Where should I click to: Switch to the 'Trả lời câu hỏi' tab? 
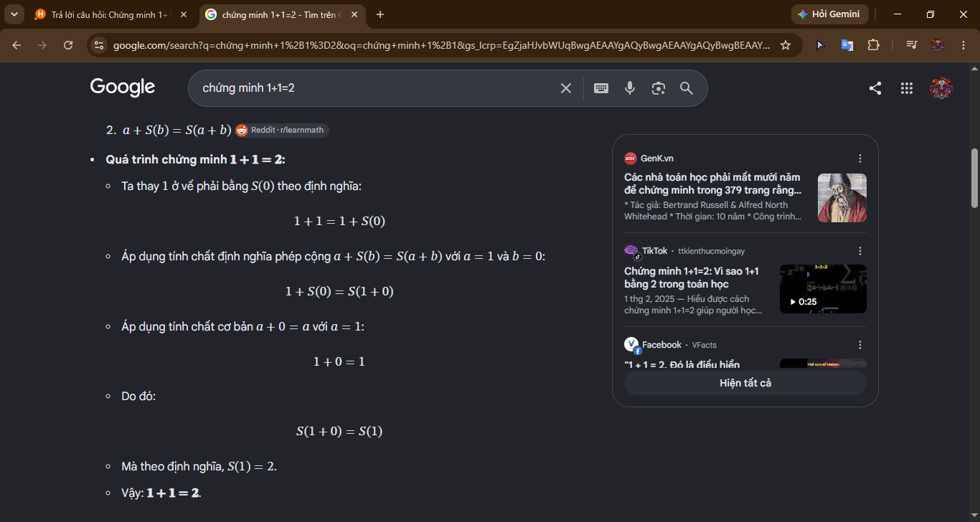111,14
